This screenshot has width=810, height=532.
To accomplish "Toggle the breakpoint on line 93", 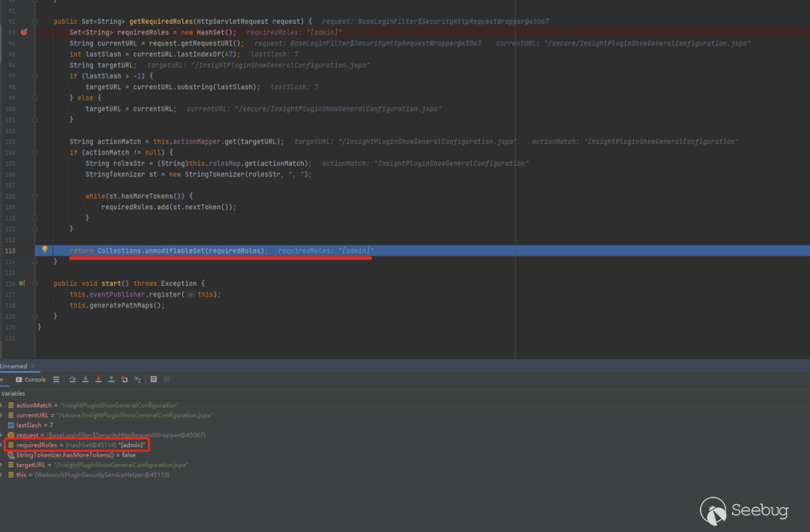I will point(24,32).
